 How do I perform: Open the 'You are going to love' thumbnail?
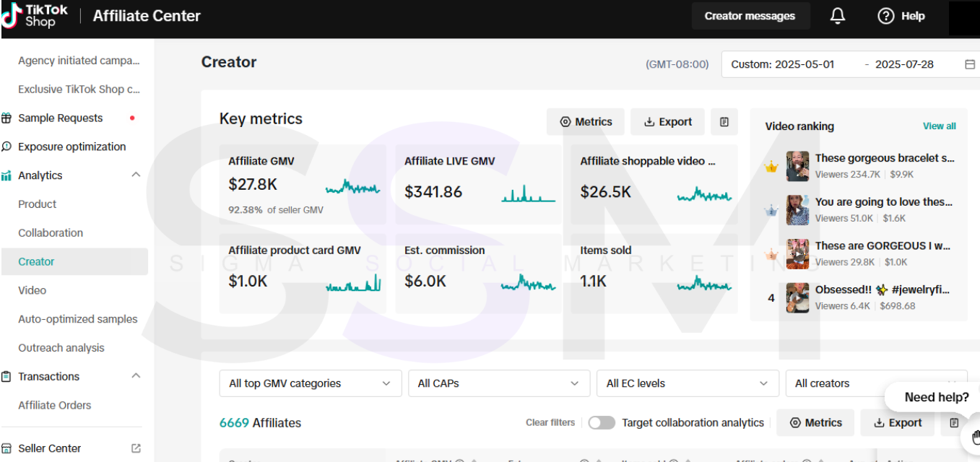coord(798,211)
